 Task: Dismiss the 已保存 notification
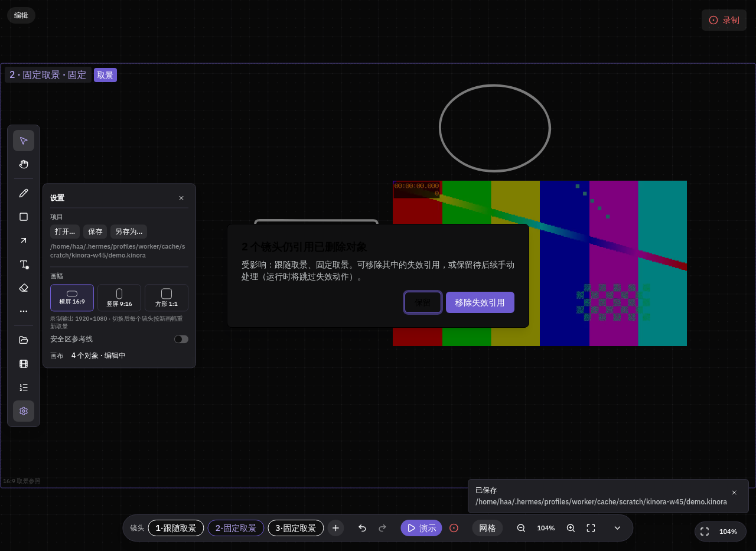[x=734, y=493]
